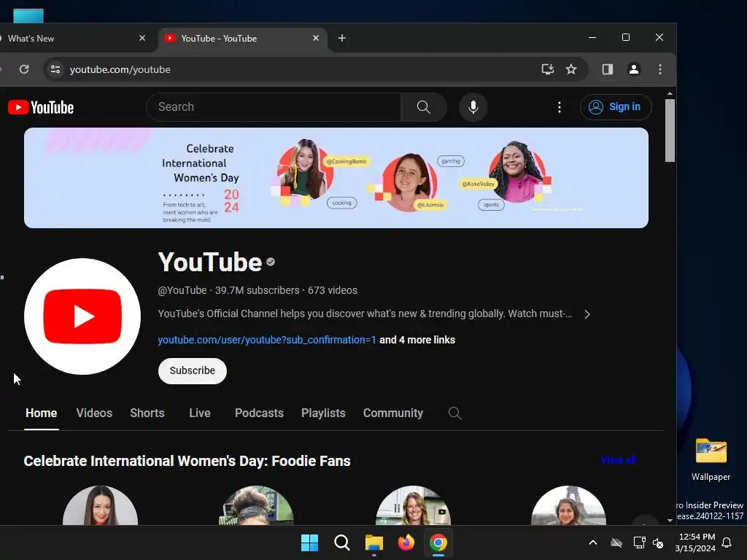
Task: Click the OneDrive cloud tray icon
Action: (x=616, y=542)
